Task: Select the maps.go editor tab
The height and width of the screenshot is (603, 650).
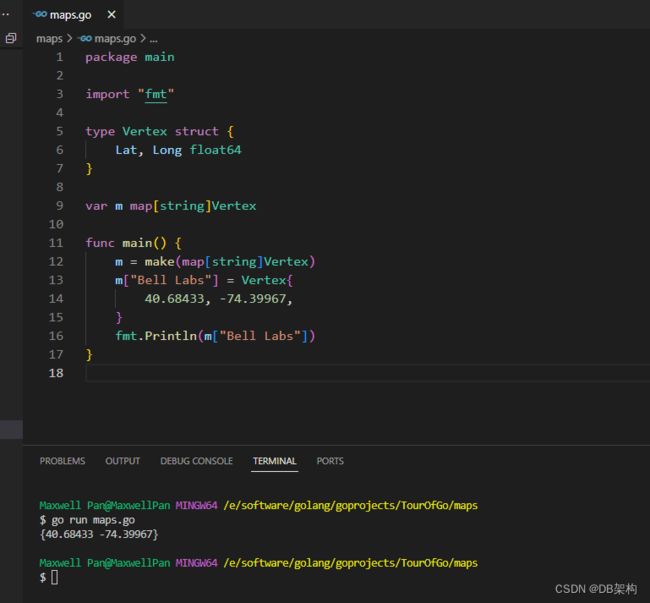Action: point(73,15)
